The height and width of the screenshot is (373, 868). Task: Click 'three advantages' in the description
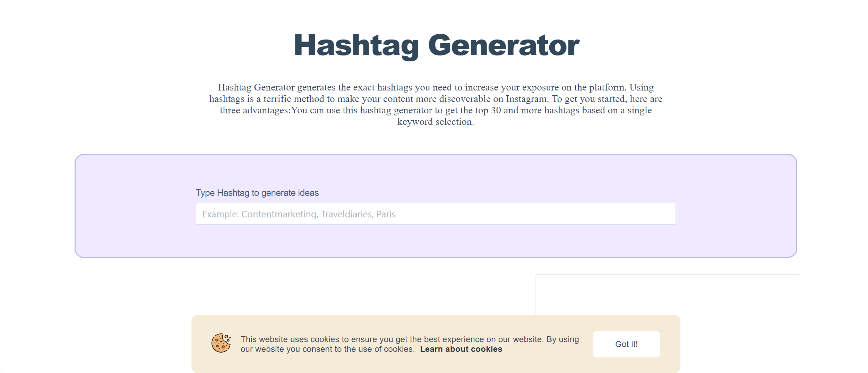(x=254, y=110)
